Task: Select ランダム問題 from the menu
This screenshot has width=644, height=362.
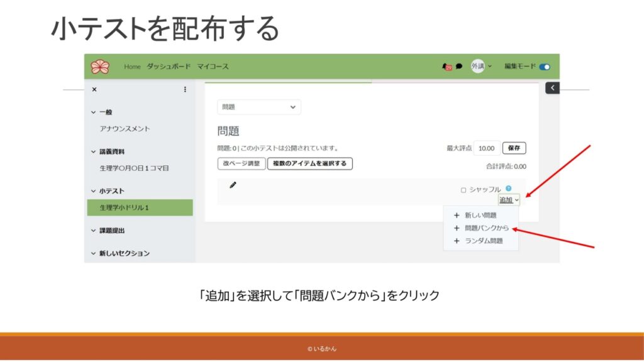Action: (x=483, y=241)
